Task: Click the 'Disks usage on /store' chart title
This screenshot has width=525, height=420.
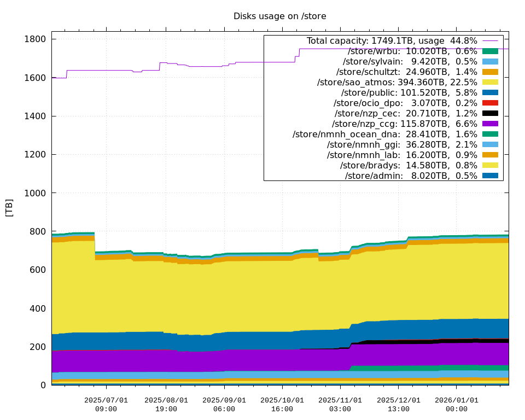Action: (279, 16)
